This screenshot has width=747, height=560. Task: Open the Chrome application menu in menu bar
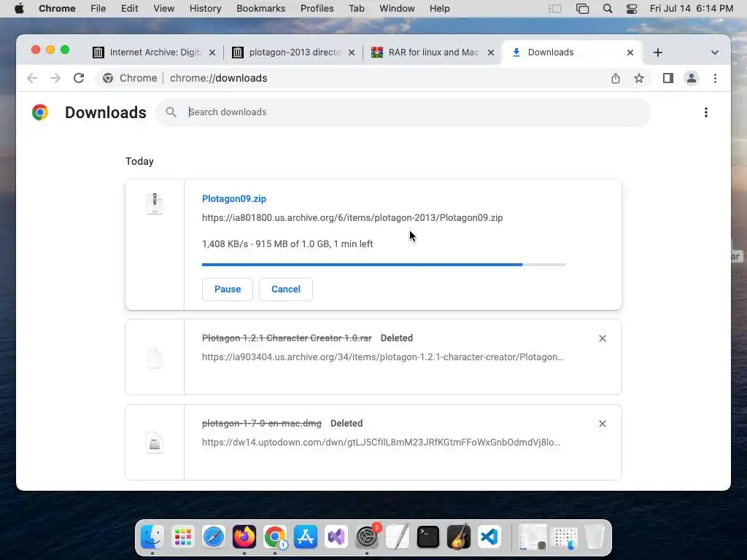(57, 9)
